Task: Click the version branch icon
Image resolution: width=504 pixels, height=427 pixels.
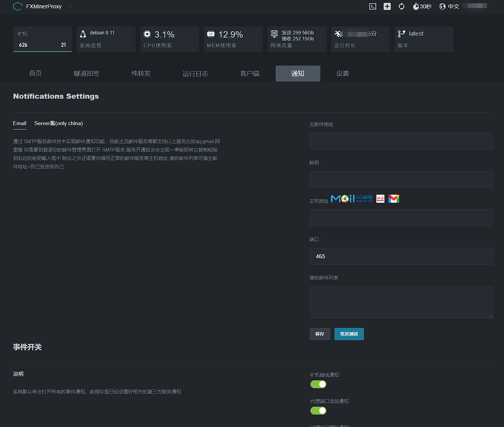Action: coord(402,34)
